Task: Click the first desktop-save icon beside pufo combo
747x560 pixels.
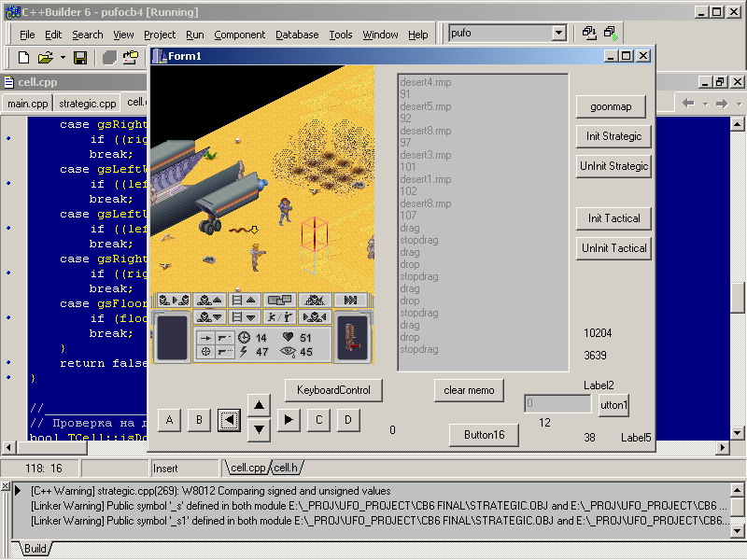Action: (589, 33)
